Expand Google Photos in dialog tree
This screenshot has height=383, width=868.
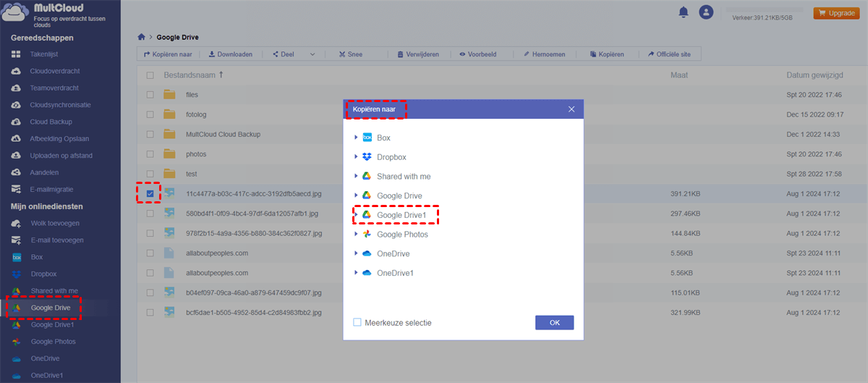[x=356, y=235]
